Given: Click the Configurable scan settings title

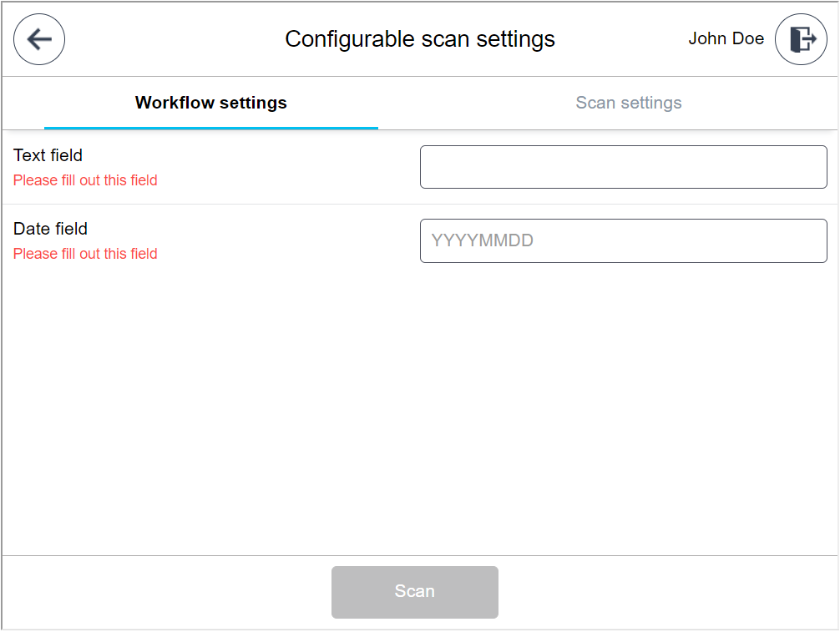Looking at the screenshot, I should click(x=419, y=38).
